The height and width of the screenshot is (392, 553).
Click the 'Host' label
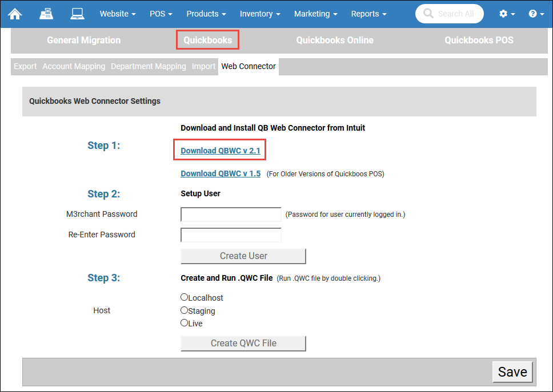[102, 310]
